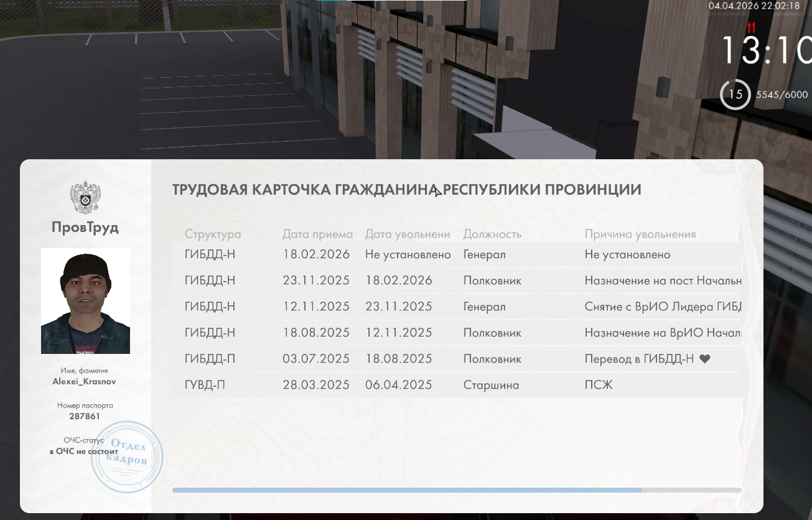
Task: Click the heart icon after Перевод в ГИБДД-Н
Action: pyautogui.click(x=704, y=359)
